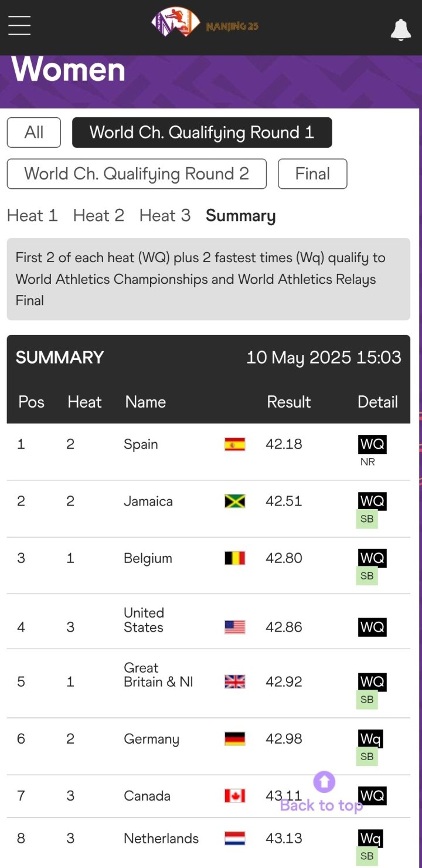The width and height of the screenshot is (422, 868).
Task: Select the Germany flag icon
Action: click(x=234, y=738)
